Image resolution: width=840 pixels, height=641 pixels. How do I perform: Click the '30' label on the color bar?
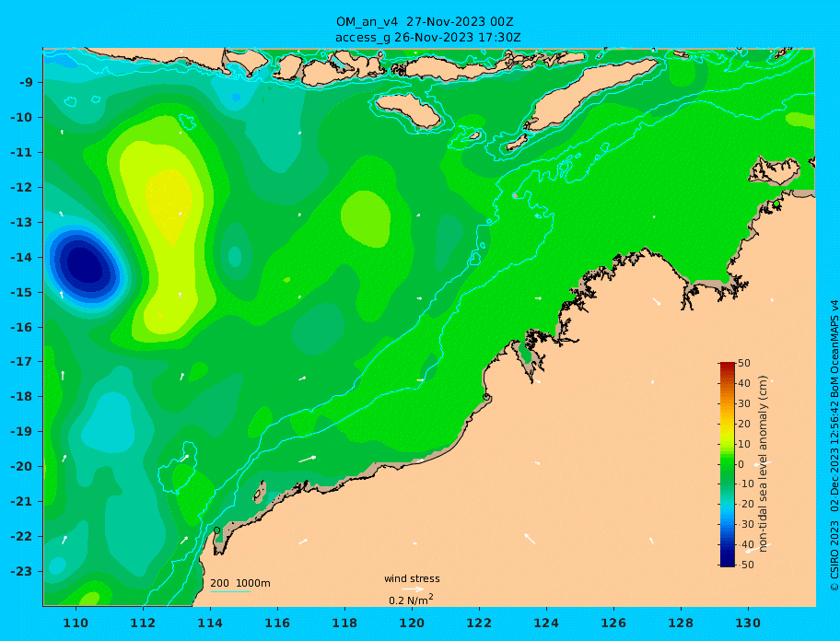point(744,403)
